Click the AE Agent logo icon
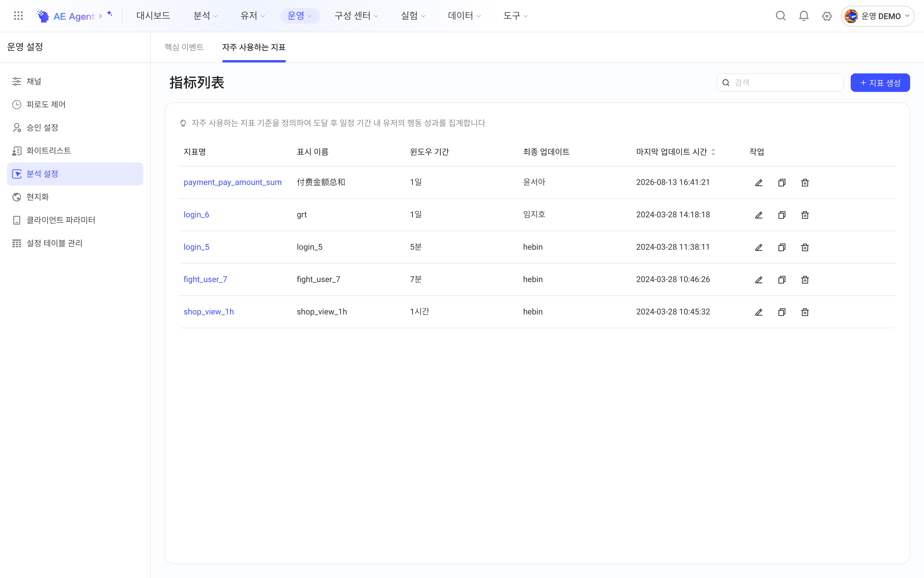 point(43,16)
